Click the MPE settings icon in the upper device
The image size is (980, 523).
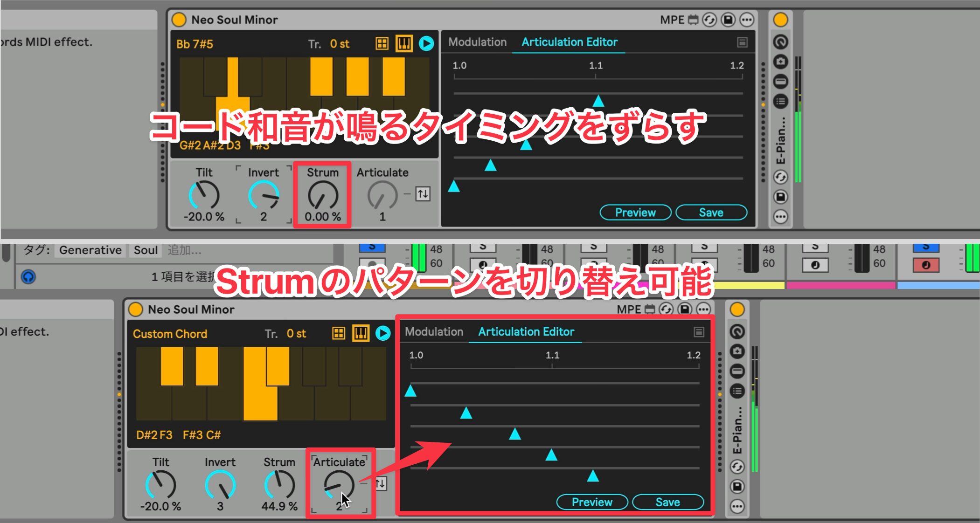pyautogui.click(x=694, y=20)
